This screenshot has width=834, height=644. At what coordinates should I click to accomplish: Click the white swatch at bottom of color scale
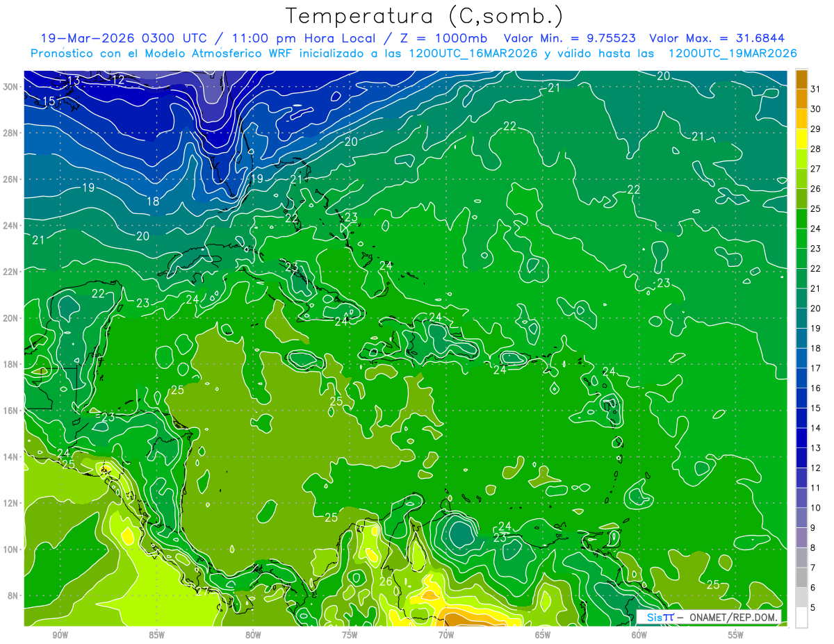[x=801, y=617]
